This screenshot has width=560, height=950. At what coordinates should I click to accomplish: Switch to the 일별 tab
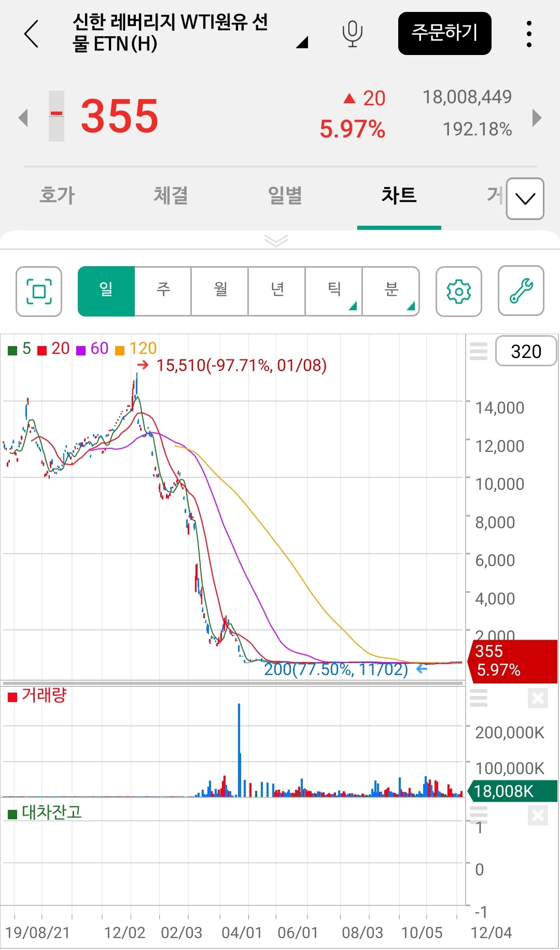pyautogui.click(x=285, y=196)
